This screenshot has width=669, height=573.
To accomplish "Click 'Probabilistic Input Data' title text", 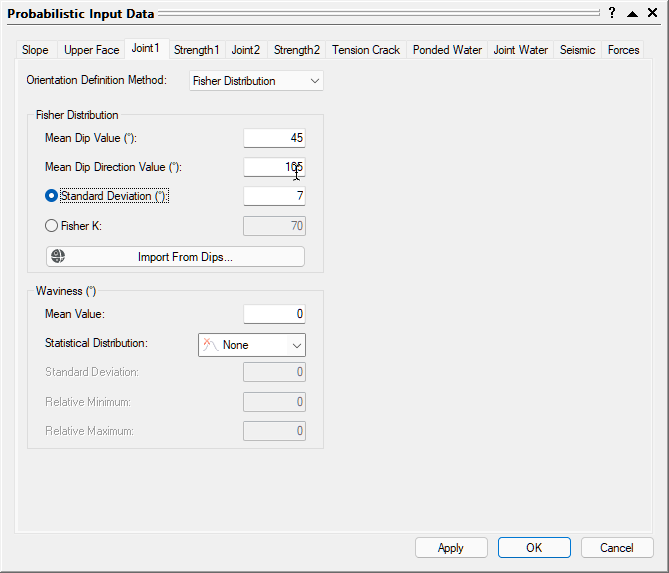I will click(x=81, y=14).
